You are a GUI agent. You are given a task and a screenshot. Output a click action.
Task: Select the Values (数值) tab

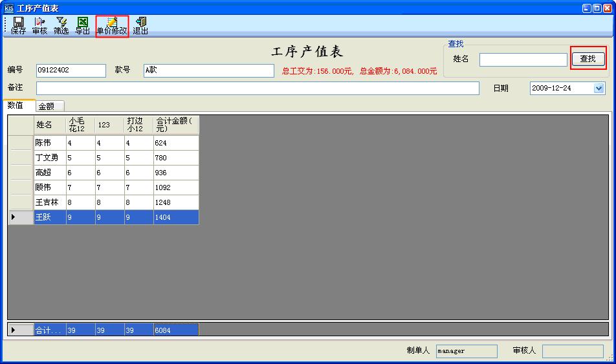click(16, 105)
